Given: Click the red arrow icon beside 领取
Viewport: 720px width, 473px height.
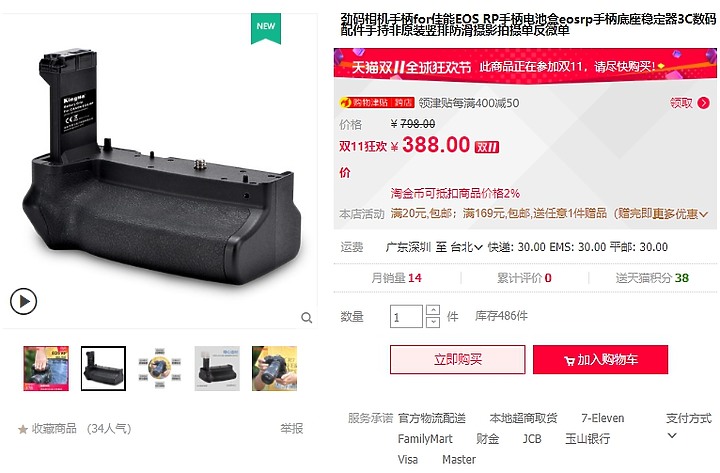Looking at the screenshot, I should coord(703,103).
